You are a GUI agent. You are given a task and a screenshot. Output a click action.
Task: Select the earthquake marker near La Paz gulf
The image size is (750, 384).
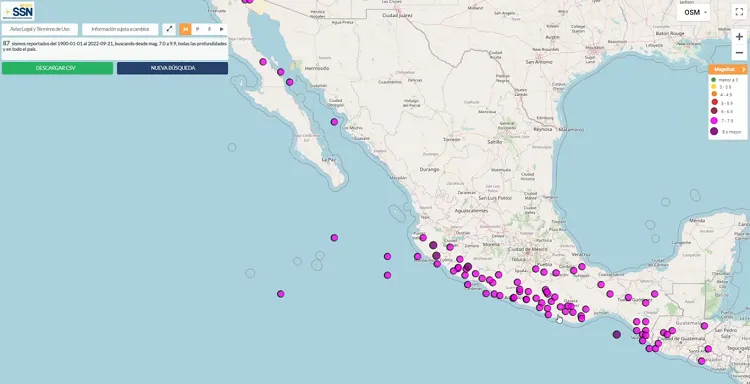coord(334,122)
